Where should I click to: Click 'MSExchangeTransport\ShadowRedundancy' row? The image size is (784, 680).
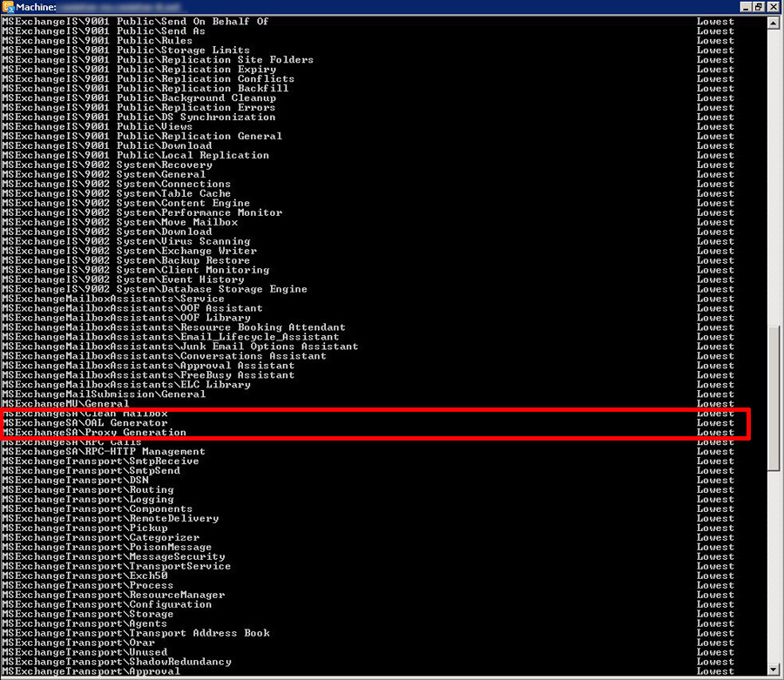(x=368, y=662)
